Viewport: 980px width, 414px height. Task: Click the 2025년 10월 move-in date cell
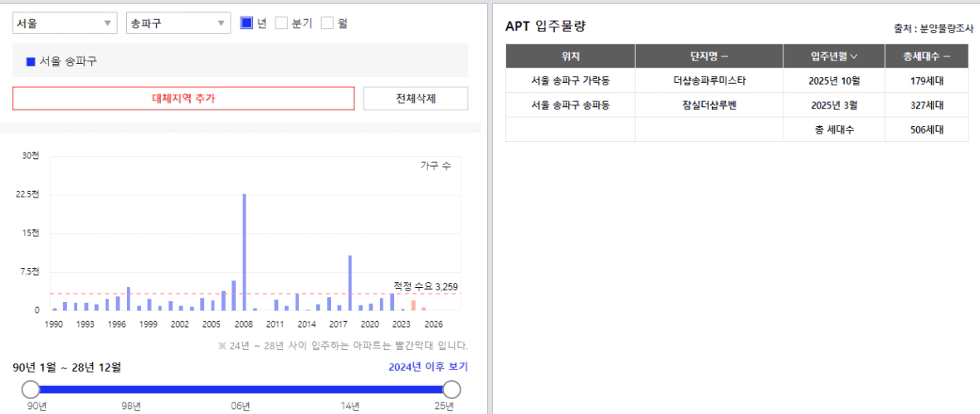coord(834,80)
